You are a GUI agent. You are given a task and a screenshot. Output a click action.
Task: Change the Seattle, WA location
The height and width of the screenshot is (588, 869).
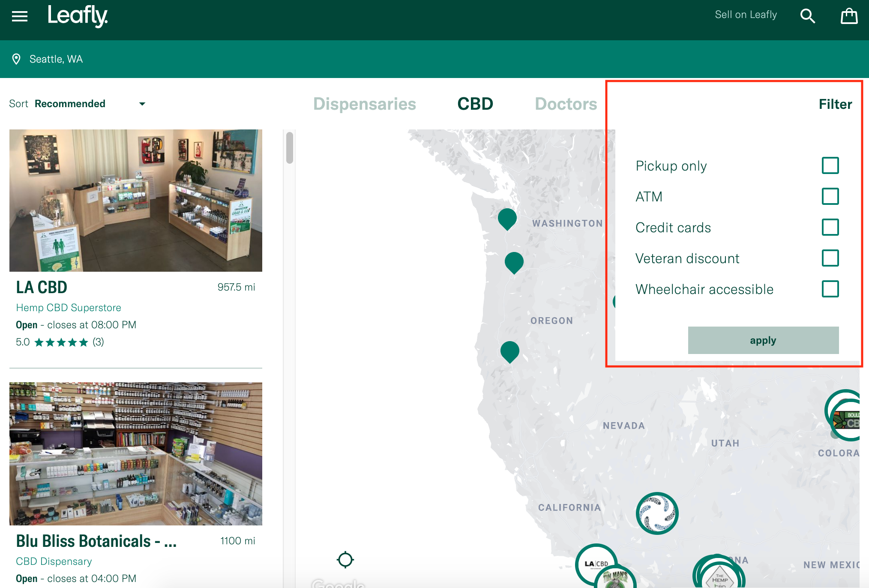tap(56, 59)
